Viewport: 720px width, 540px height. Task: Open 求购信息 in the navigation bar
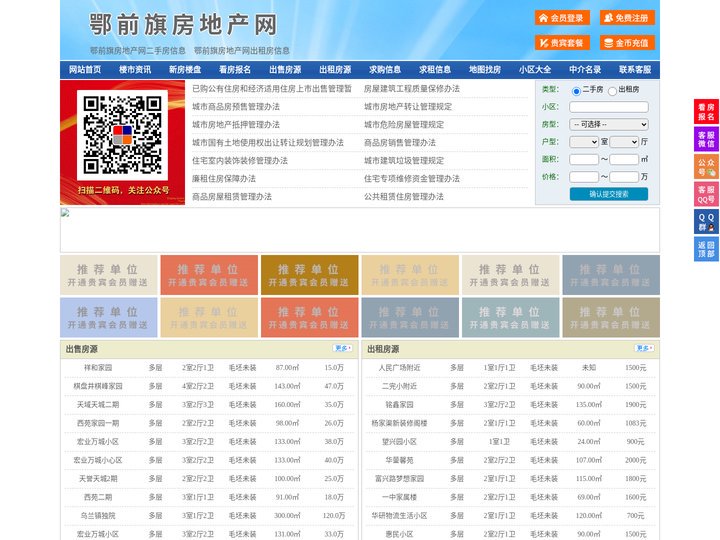click(x=385, y=70)
